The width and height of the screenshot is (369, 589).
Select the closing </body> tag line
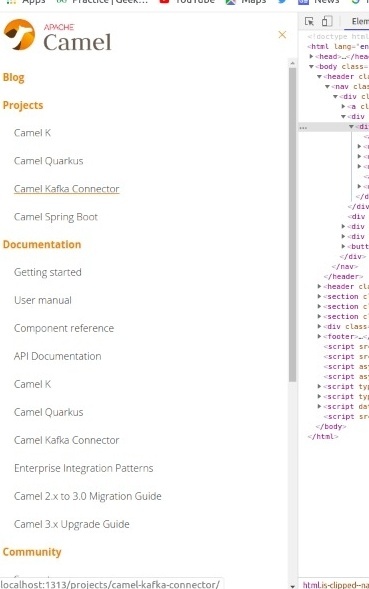(x=331, y=427)
